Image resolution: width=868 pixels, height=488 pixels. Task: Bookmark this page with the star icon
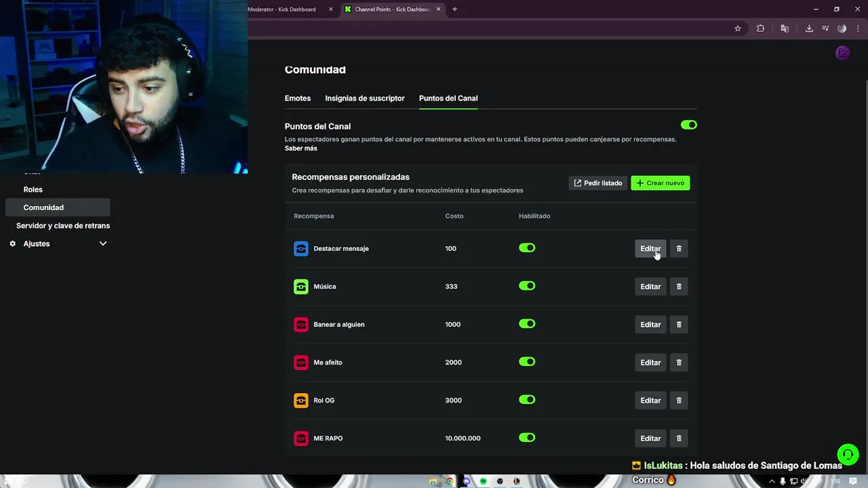738,28
